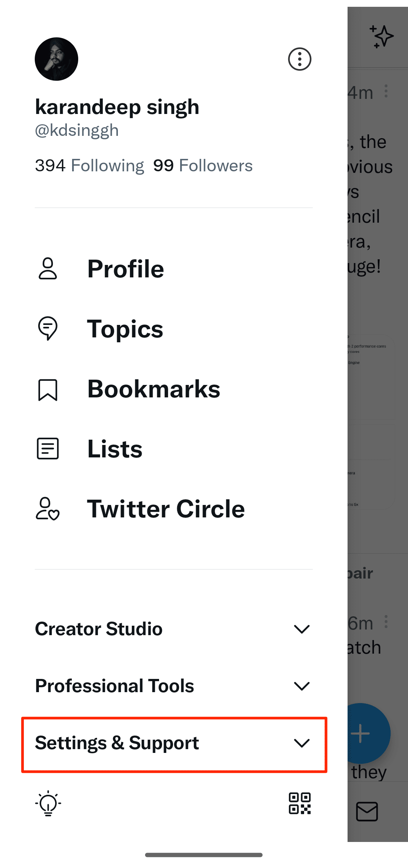
Task: Tap the Bookmarks ribbon icon
Action: click(48, 389)
